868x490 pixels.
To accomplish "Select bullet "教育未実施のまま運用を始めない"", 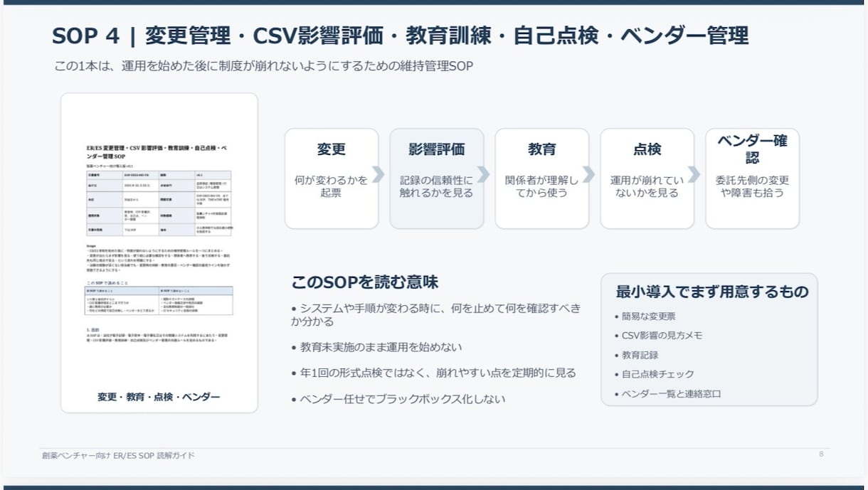I will click(x=377, y=347).
